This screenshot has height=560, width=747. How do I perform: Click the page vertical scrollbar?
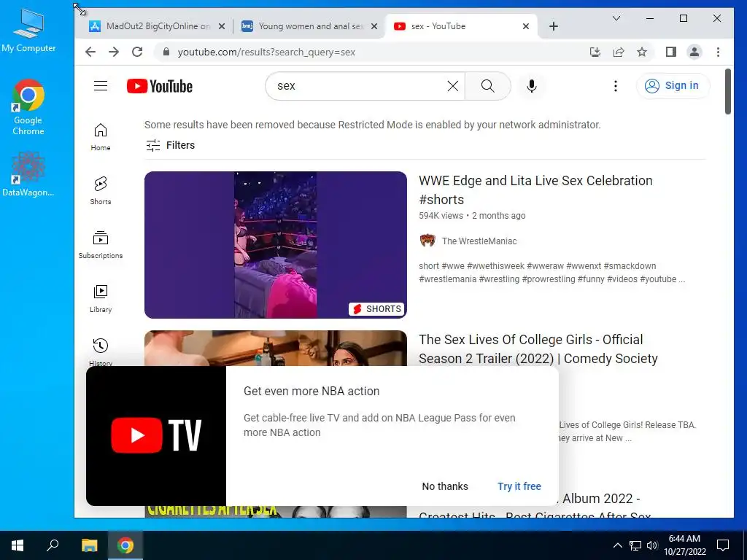point(727,91)
